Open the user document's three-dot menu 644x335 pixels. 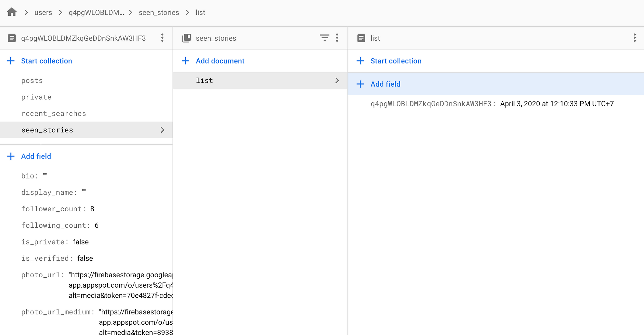click(162, 38)
